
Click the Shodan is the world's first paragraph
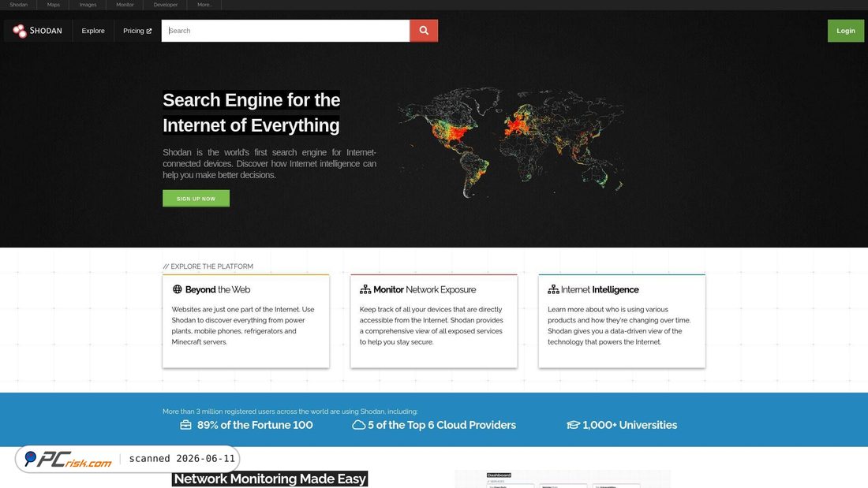[270, 164]
